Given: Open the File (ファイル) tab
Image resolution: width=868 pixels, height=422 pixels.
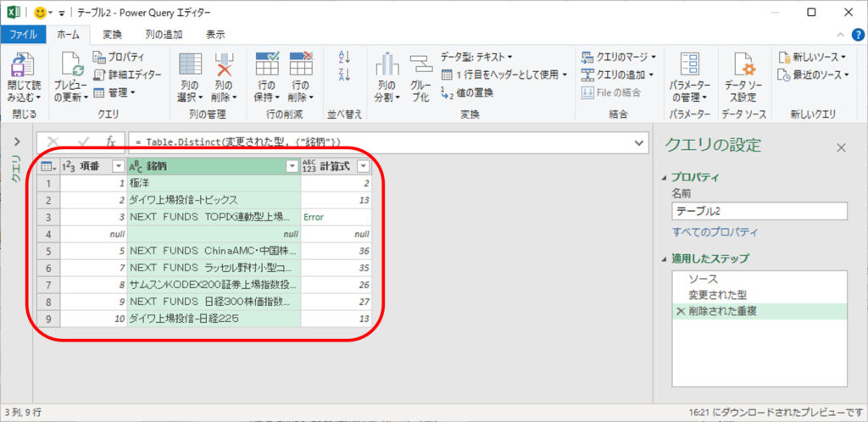Looking at the screenshot, I should (x=23, y=34).
